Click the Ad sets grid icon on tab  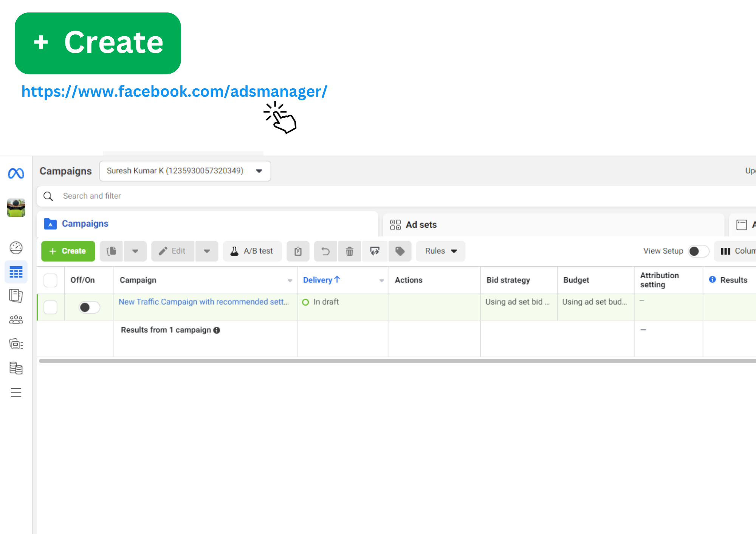point(395,225)
